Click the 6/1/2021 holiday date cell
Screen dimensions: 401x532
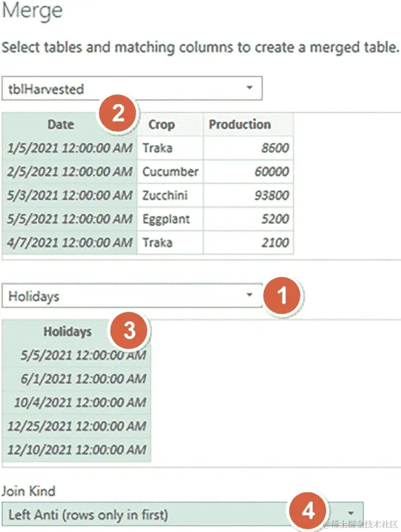point(76,379)
